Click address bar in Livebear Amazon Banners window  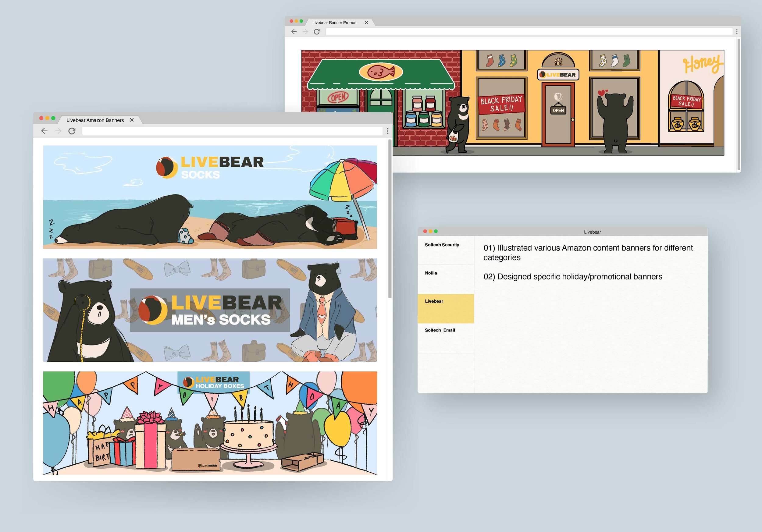(x=232, y=131)
